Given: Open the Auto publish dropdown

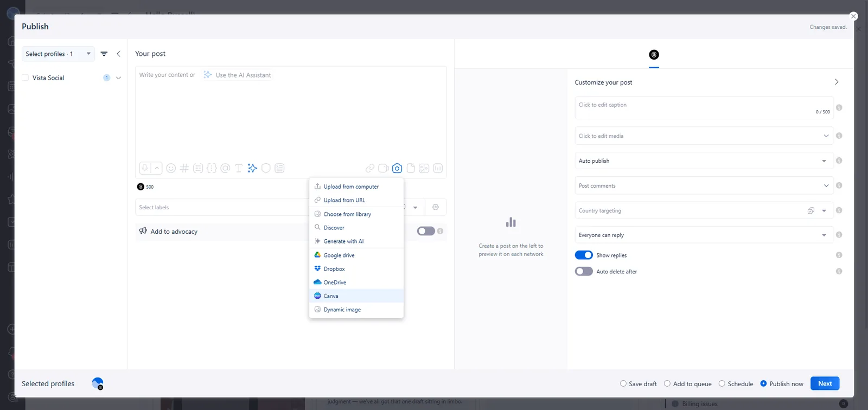Looking at the screenshot, I should 703,161.
